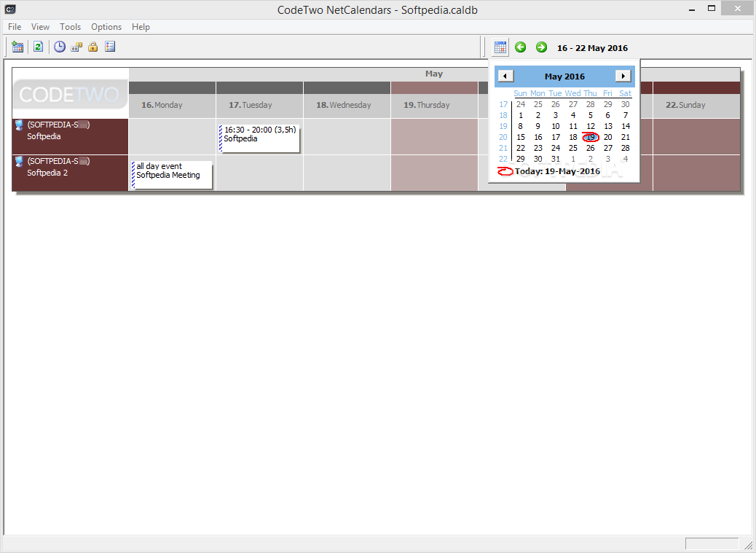Click the cards with note toolbar icon
This screenshot has height=553, width=756.
tap(76, 47)
